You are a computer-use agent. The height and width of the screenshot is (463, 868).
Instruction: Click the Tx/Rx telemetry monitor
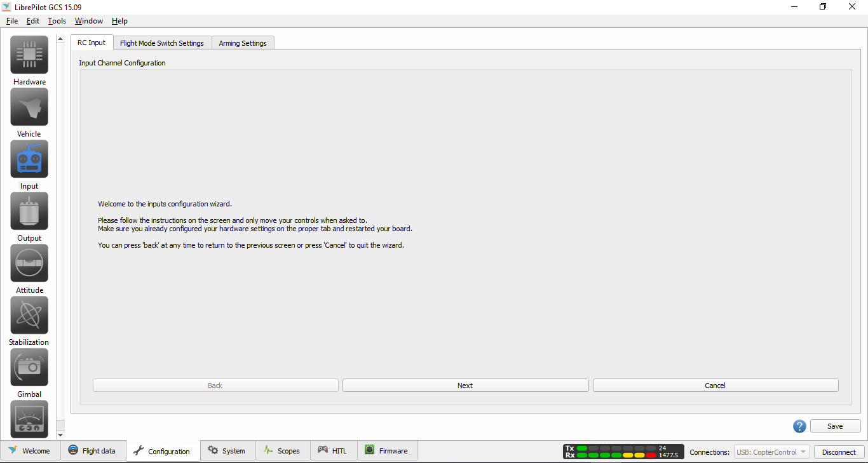tap(623, 452)
